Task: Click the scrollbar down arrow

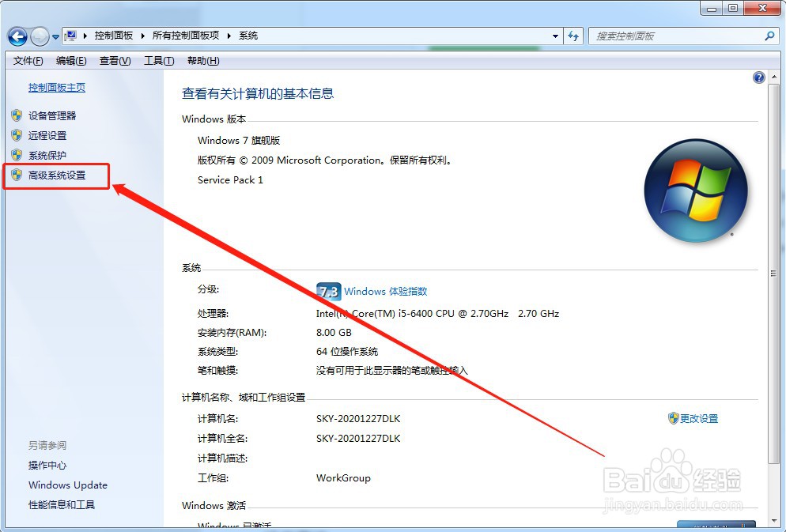Action: click(774, 520)
